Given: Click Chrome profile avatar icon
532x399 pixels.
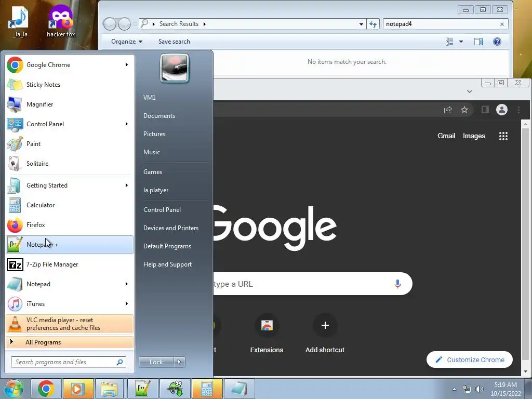Looking at the screenshot, I should point(502,110).
